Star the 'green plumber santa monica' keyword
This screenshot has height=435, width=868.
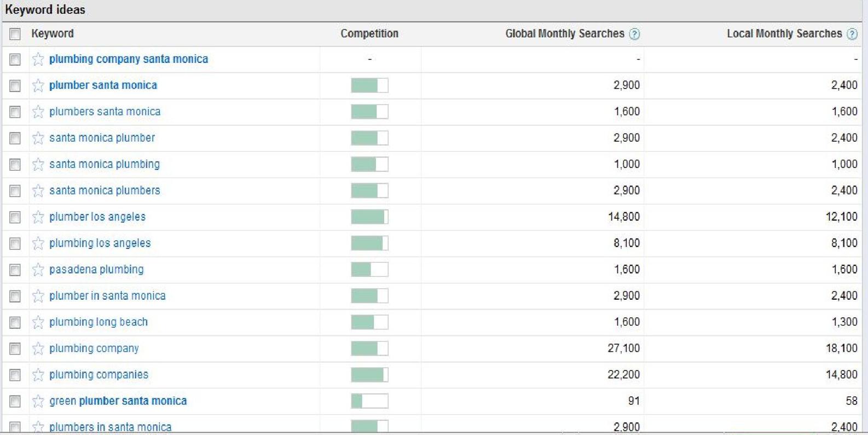tap(38, 401)
